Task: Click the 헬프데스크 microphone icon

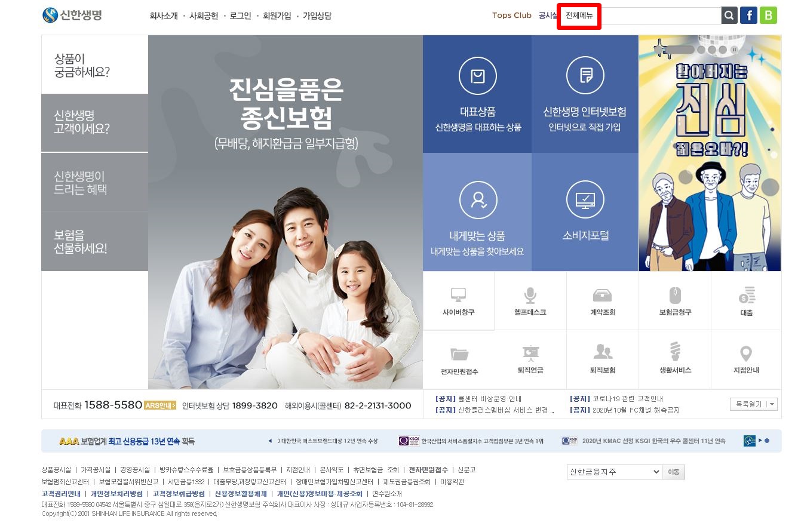Action: [x=530, y=294]
